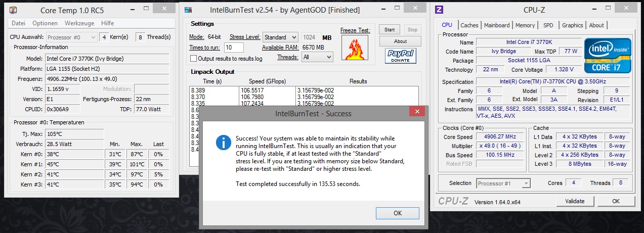Screen dimensions: 644x233
Task: Click the Instructions list in CPU-Z
Action: [x=553, y=113]
